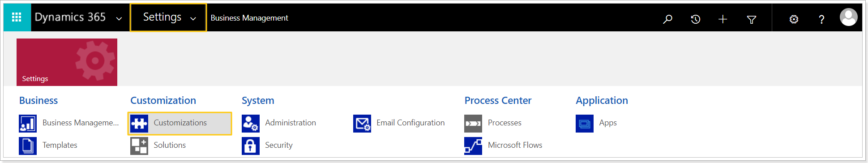
Task: Click the Customizations puzzle icon
Action: point(139,123)
